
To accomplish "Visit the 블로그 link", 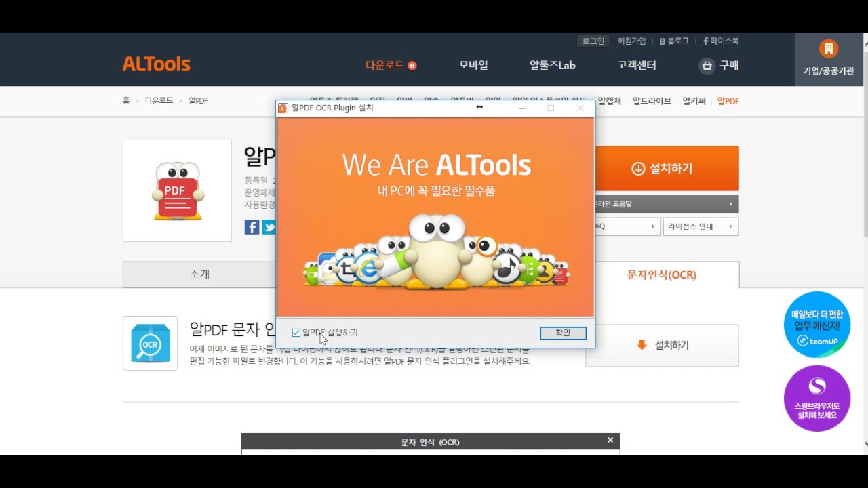I will pyautogui.click(x=674, y=41).
